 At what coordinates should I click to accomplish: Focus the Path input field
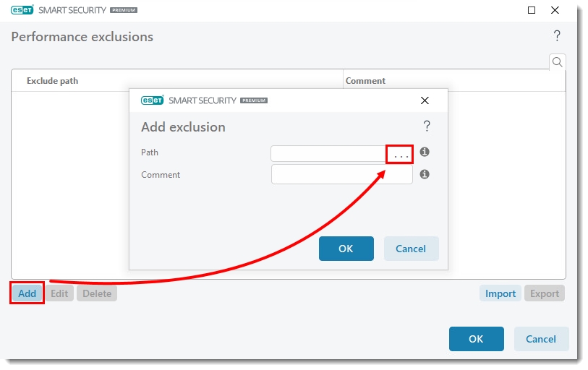coord(329,153)
